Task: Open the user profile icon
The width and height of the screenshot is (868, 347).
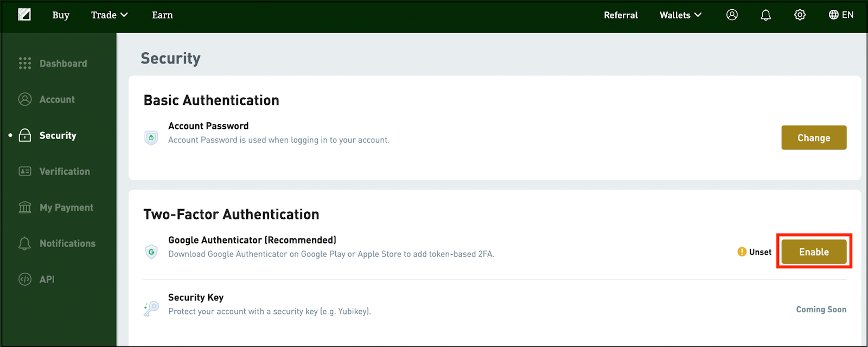Action: pos(732,15)
